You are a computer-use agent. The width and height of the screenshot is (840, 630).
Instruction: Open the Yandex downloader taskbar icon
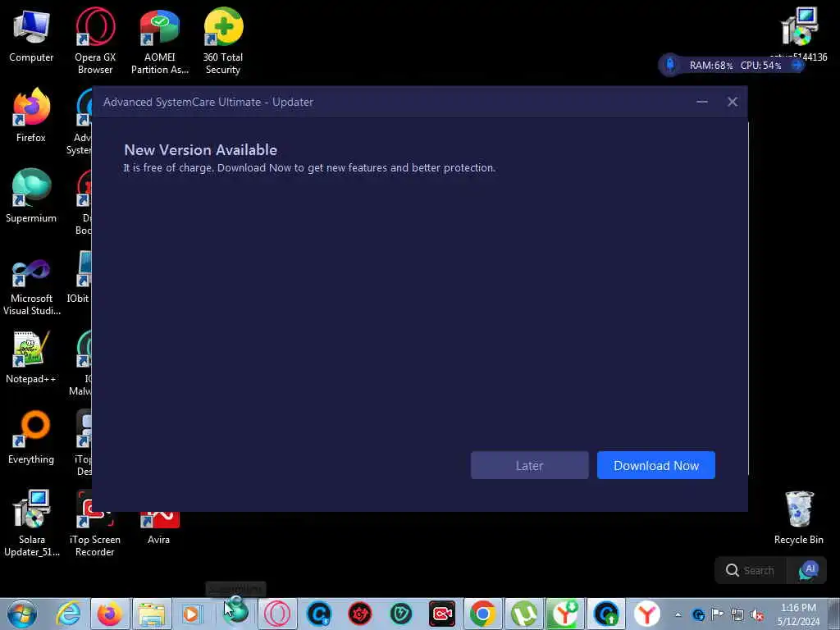coord(565,614)
